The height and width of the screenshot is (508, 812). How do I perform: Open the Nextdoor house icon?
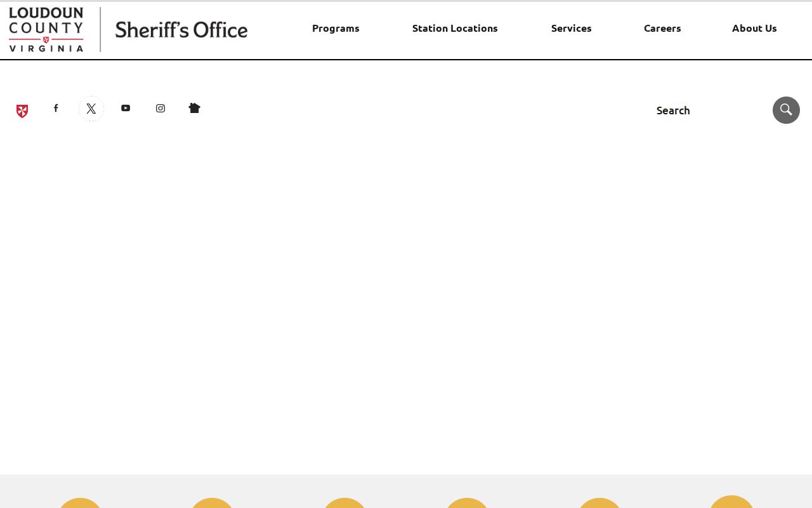coord(194,108)
